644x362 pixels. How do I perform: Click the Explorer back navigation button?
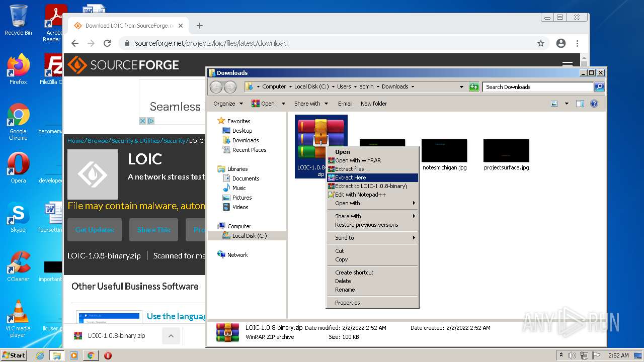(216, 87)
